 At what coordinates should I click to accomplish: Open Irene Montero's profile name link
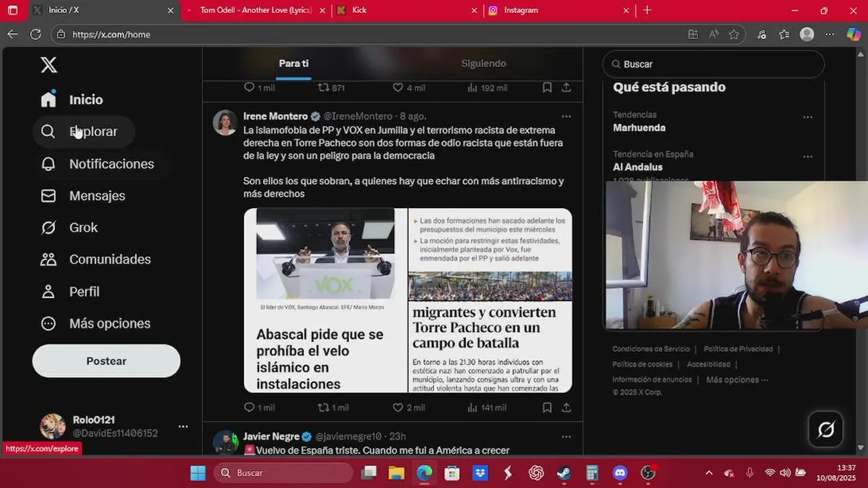275,117
